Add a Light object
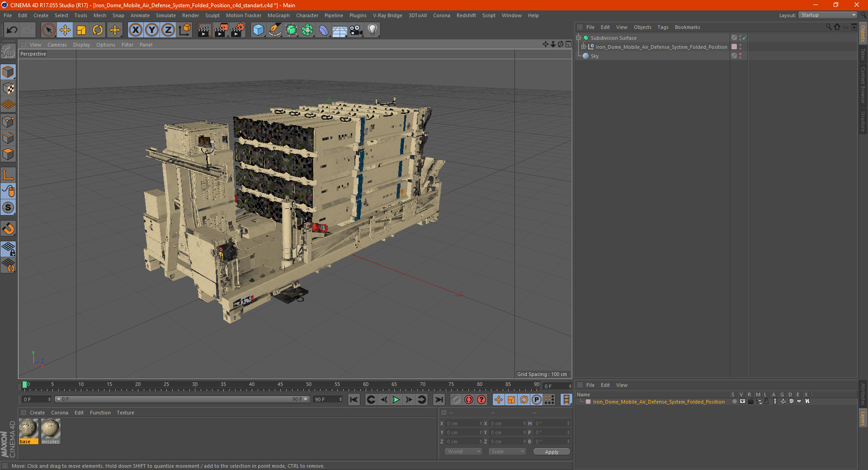Viewport: 868px width, 470px height. [x=373, y=30]
